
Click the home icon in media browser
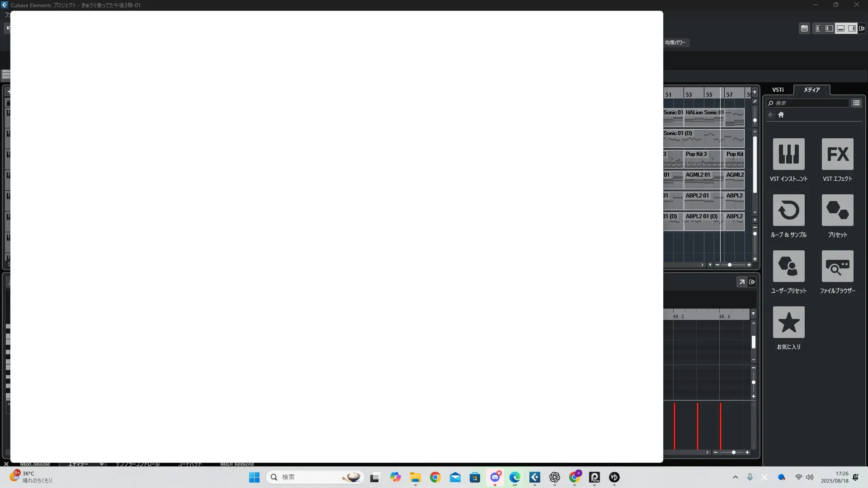pyautogui.click(x=781, y=115)
